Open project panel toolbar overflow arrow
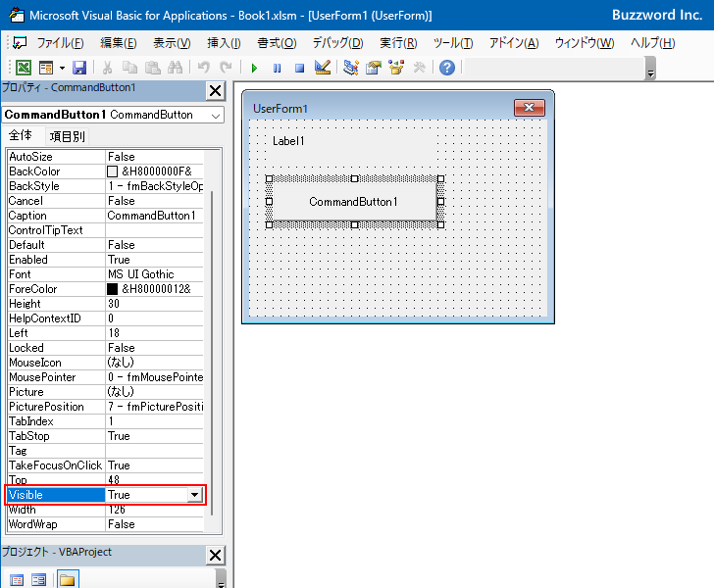The image size is (714, 588). click(221, 579)
